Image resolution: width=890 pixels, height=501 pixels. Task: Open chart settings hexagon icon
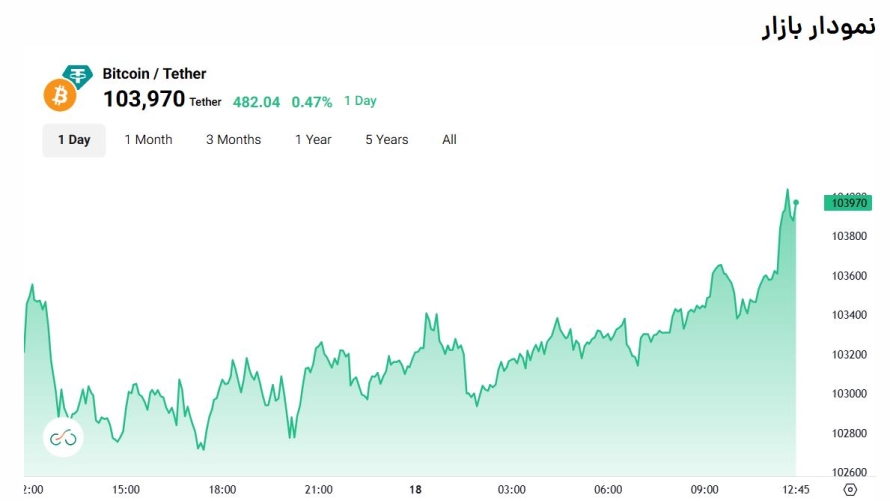click(850, 490)
